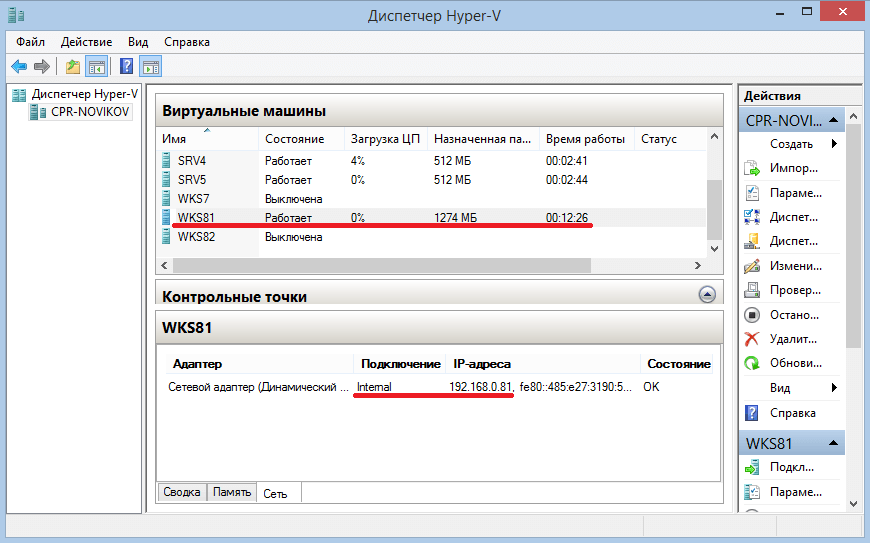
Task: Click the blue Help question mark toolbar icon
Action: click(127, 67)
